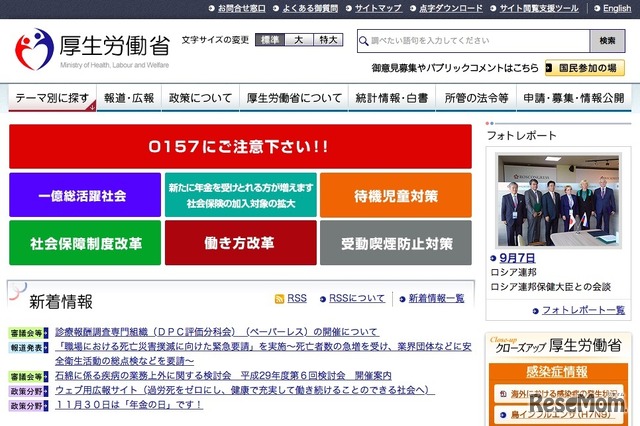Viewport: 640px width, 426px height.
Task: Click the 国民参加の場 button
Action: 585,68
